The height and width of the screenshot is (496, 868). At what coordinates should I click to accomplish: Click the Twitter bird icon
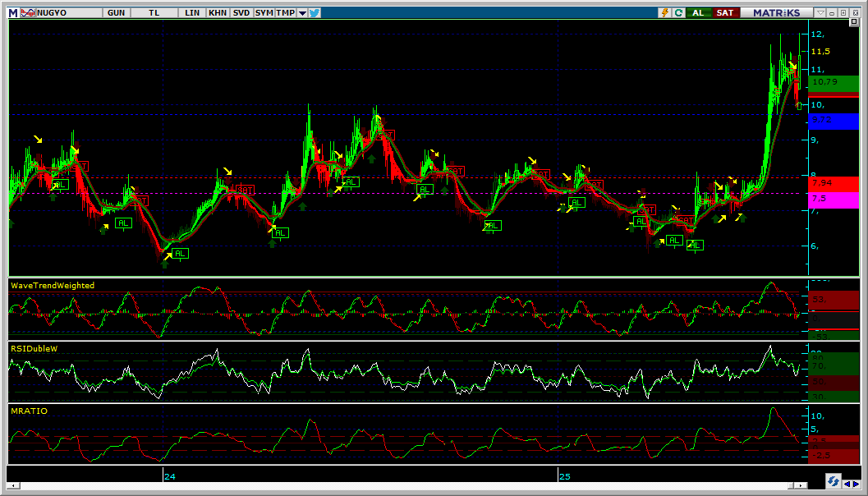[x=315, y=13]
